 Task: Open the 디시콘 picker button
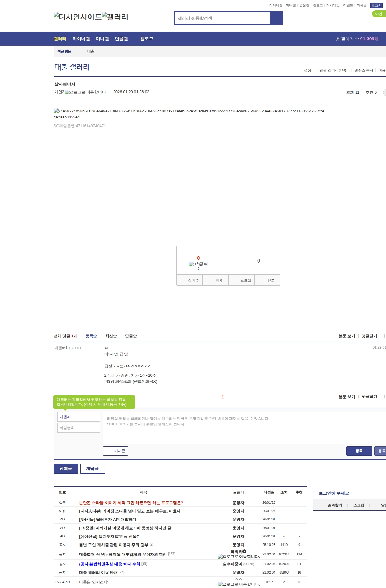pos(115,451)
